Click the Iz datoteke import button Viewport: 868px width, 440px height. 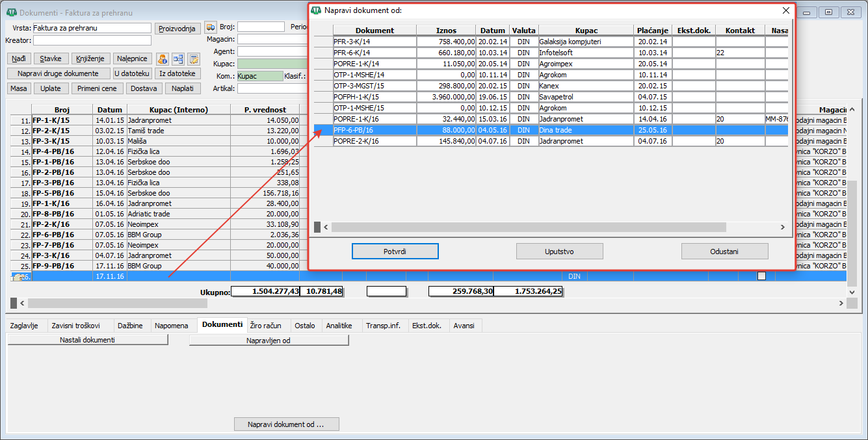[x=178, y=74]
